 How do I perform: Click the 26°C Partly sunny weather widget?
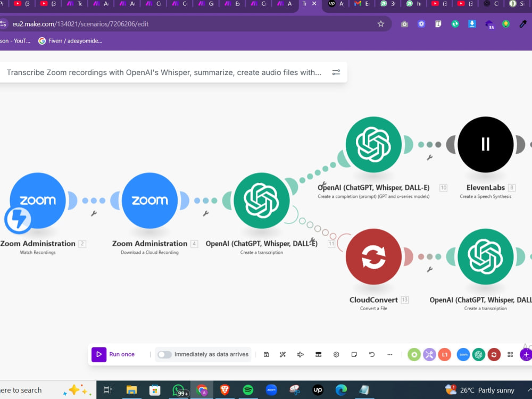(x=480, y=390)
